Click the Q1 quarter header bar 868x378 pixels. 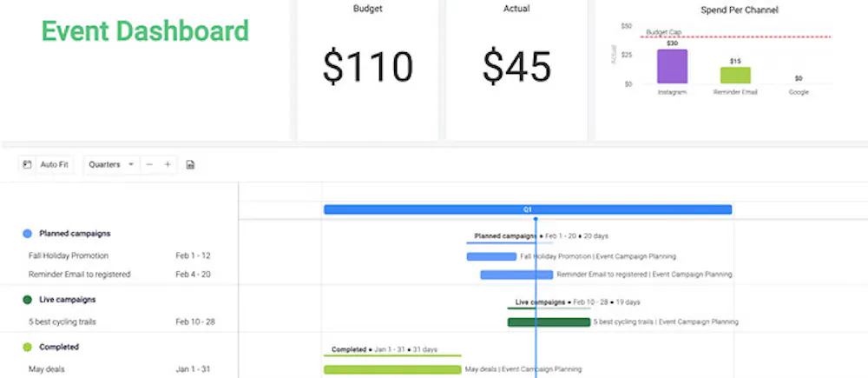527,209
